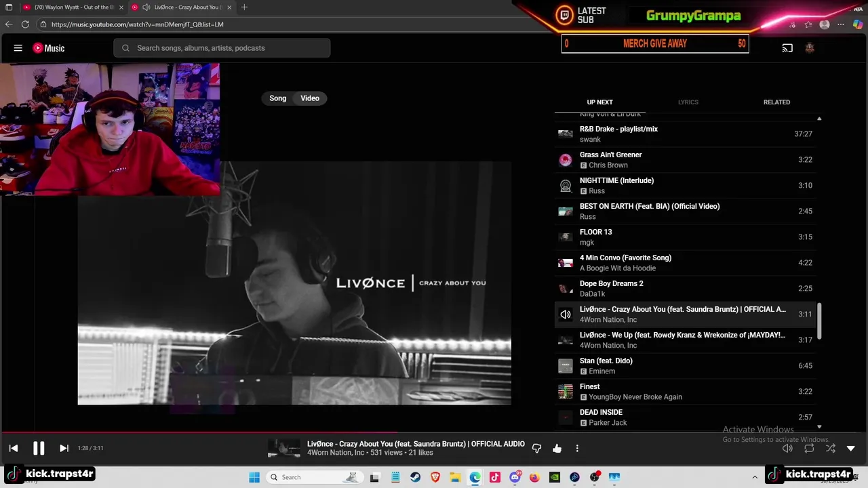
Task: Open the RELATED tab
Action: [776, 102]
